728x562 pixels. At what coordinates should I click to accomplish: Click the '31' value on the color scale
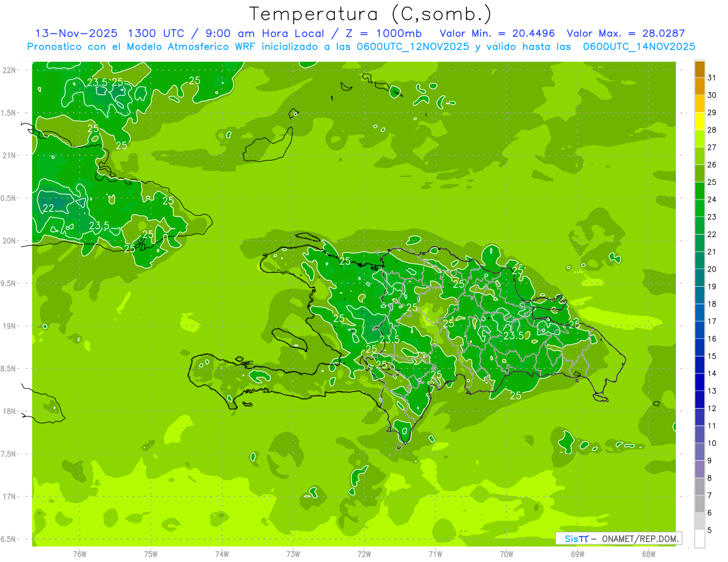point(712,78)
